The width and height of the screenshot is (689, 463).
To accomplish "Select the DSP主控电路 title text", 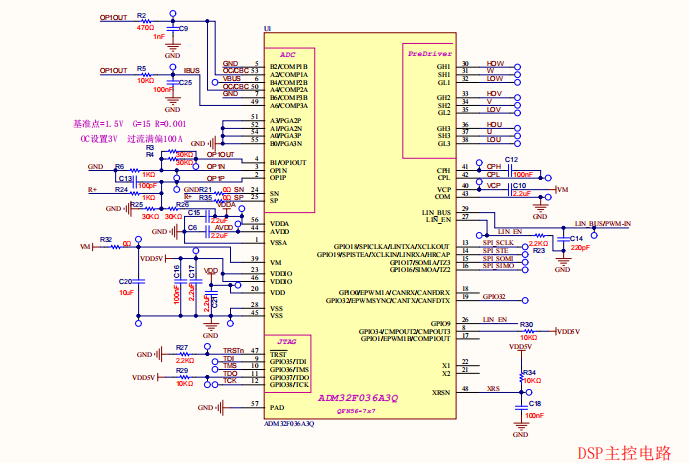I will (624, 452).
